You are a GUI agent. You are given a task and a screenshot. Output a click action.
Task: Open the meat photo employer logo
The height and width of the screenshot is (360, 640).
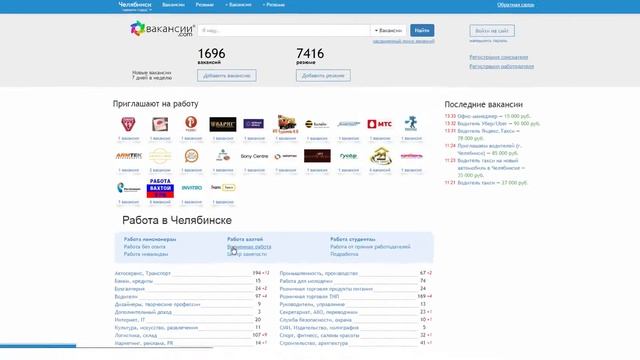coord(160,124)
